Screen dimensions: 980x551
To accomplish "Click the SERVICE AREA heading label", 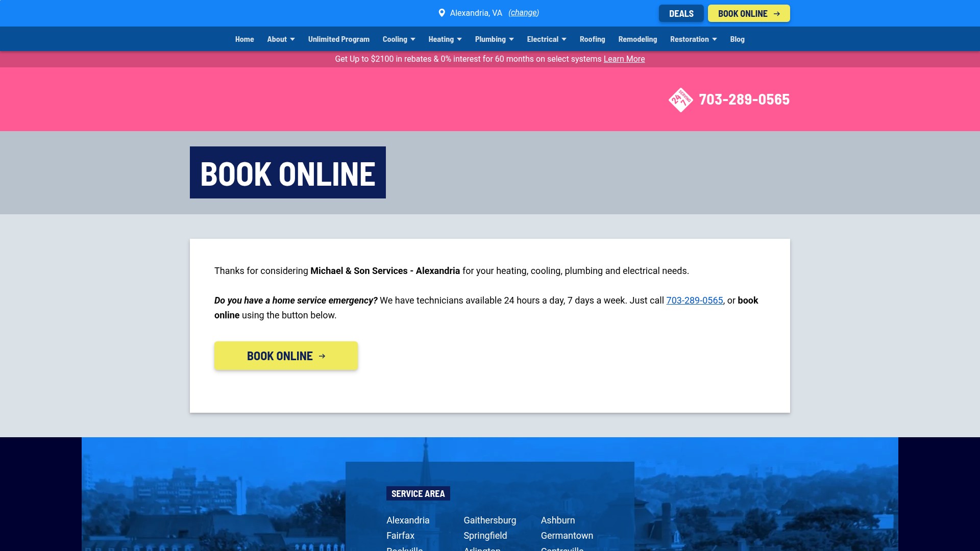I will [x=418, y=493].
